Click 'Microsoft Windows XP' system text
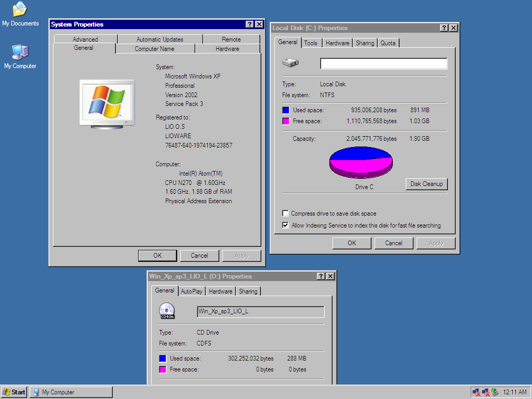 [193, 76]
